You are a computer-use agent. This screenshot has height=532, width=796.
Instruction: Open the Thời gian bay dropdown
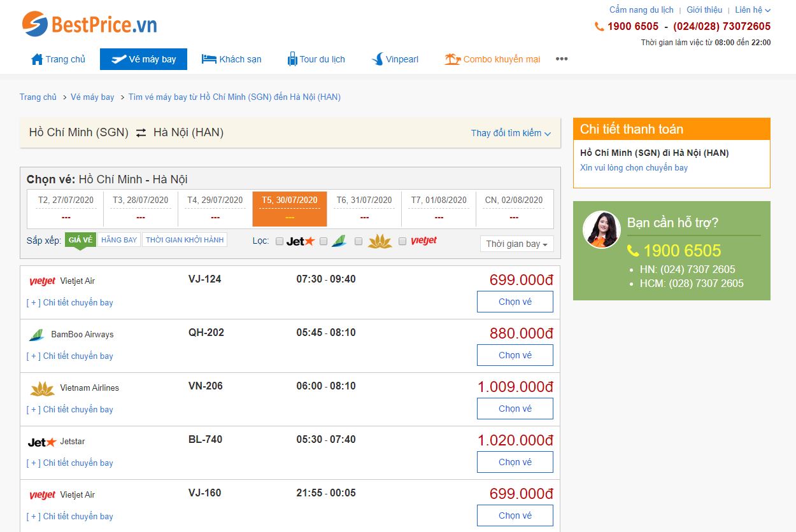coord(516,244)
